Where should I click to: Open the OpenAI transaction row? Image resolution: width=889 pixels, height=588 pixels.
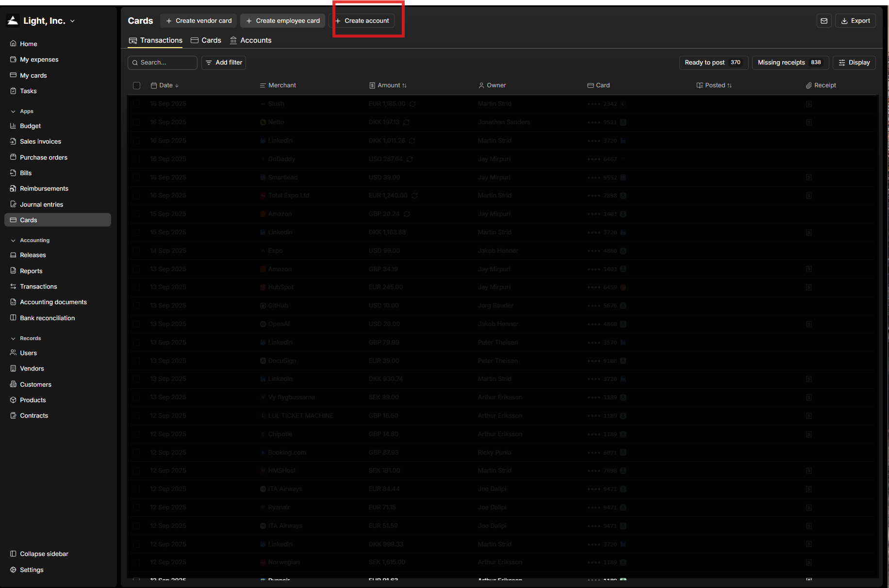(x=503, y=324)
